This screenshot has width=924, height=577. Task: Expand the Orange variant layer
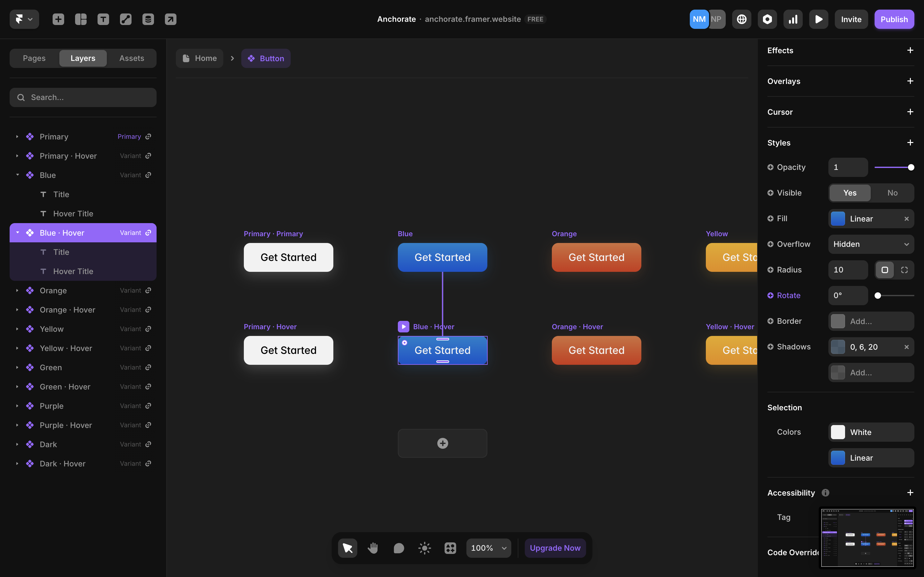pyautogui.click(x=17, y=290)
